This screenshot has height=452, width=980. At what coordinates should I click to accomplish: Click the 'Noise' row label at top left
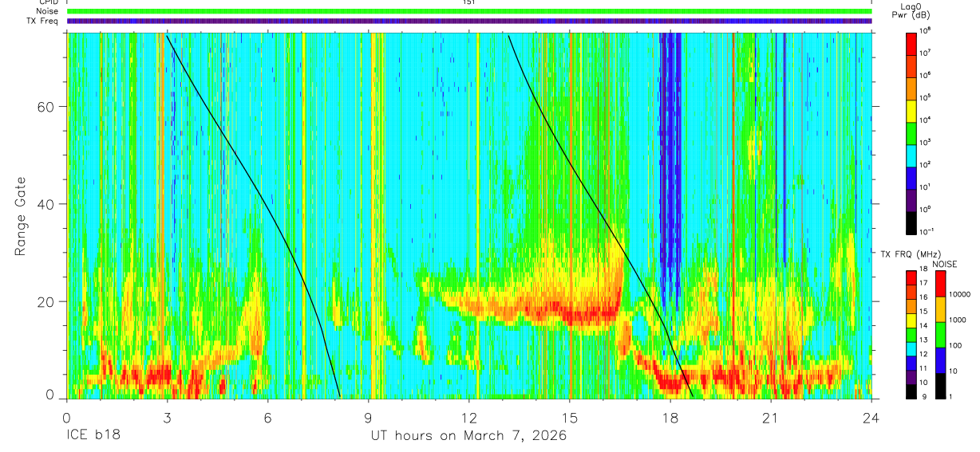[48, 11]
